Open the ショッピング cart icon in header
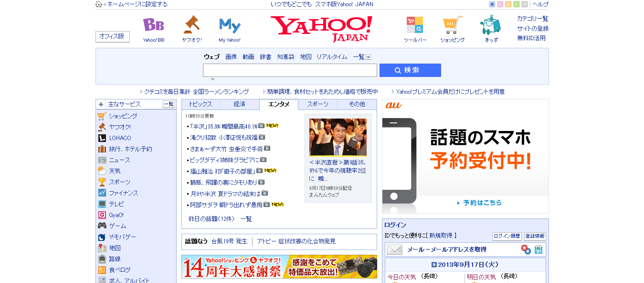 [452, 25]
